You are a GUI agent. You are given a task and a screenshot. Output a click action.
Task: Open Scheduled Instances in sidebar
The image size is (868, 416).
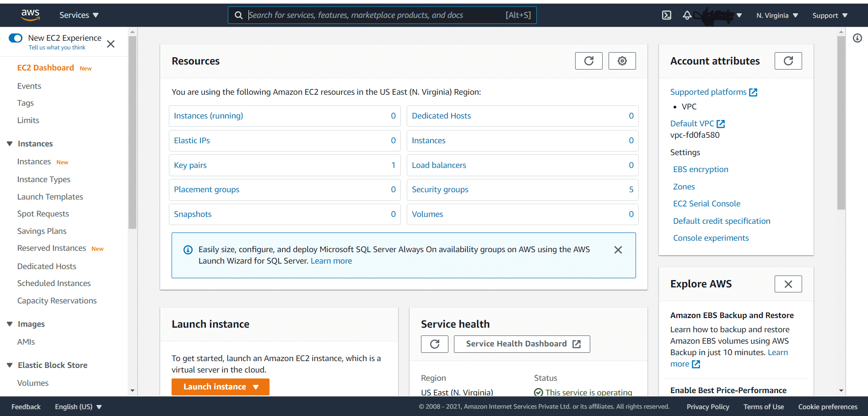(54, 283)
